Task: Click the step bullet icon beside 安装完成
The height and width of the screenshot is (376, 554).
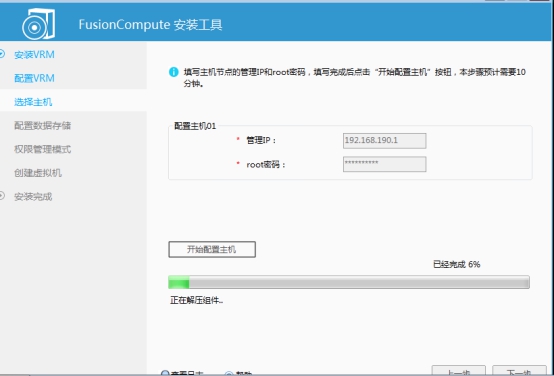Action: coord(2,196)
